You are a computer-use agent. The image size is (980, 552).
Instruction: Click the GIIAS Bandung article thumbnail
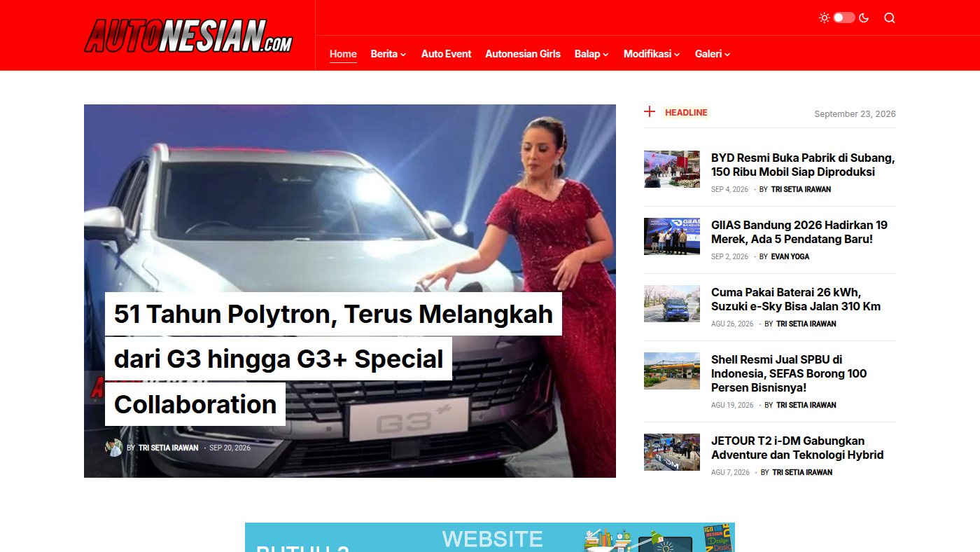click(x=672, y=236)
